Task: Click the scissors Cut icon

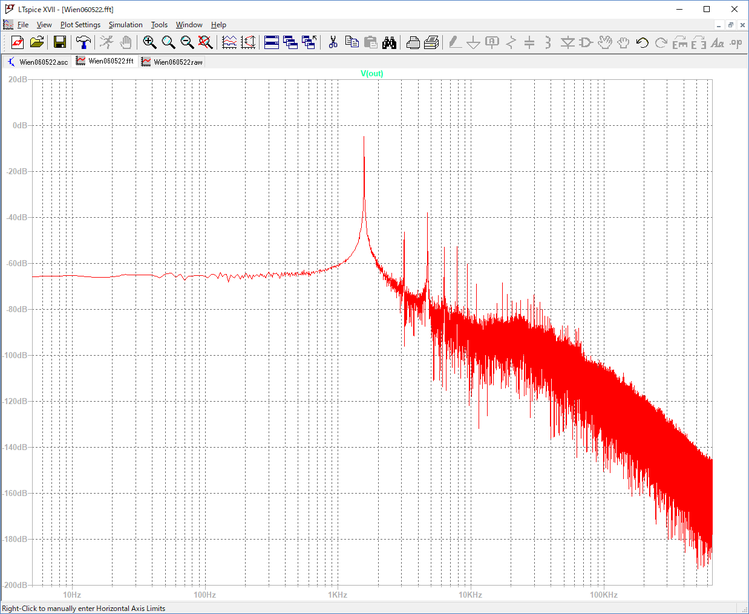Action: (x=333, y=42)
